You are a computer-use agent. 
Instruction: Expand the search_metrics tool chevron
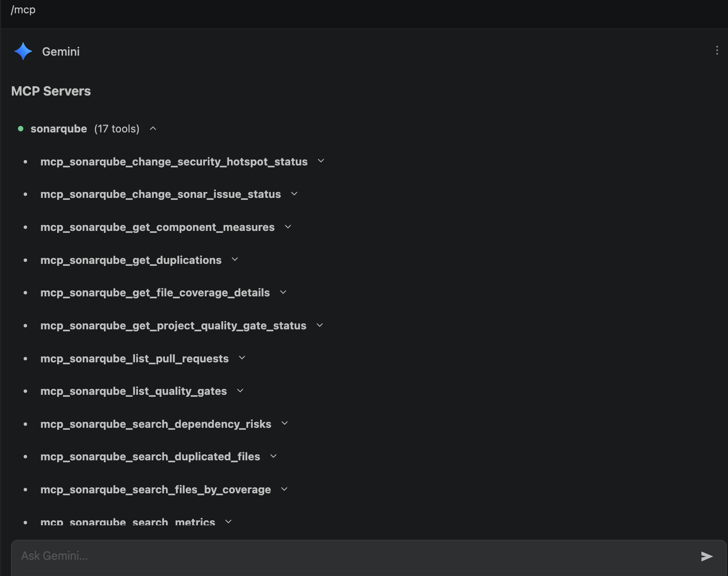(x=228, y=521)
